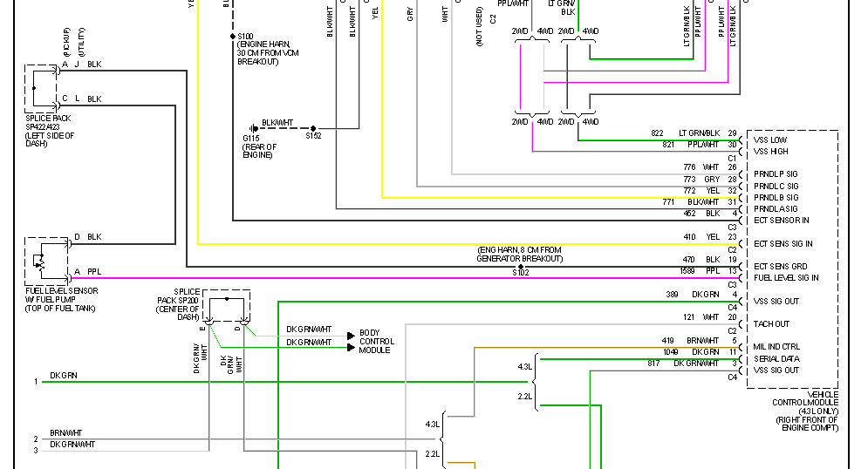Click the S102 splice point
The height and width of the screenshot is (469, 868).
pos(520,267)
